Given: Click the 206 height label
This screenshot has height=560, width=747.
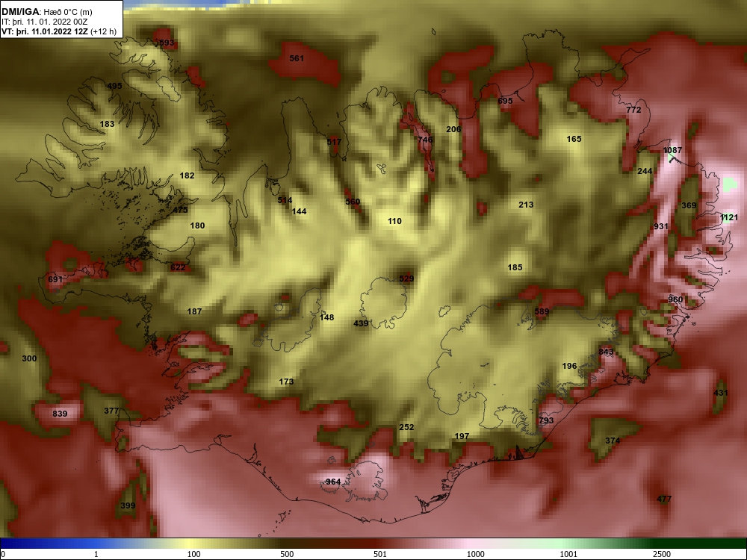Looking at the screenshot, I should [453, 129].
